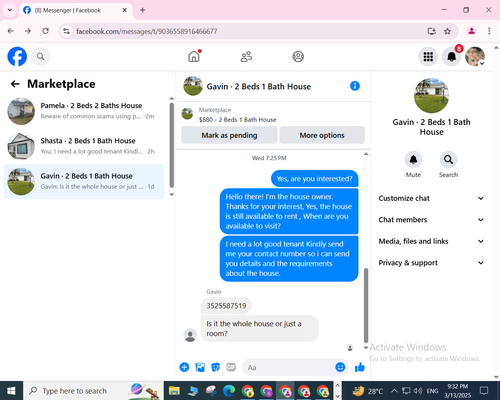The width and height of the screenshot is (500, 400).
Task: Open the Messenger | Facebook tab
Action: point(76,10)
